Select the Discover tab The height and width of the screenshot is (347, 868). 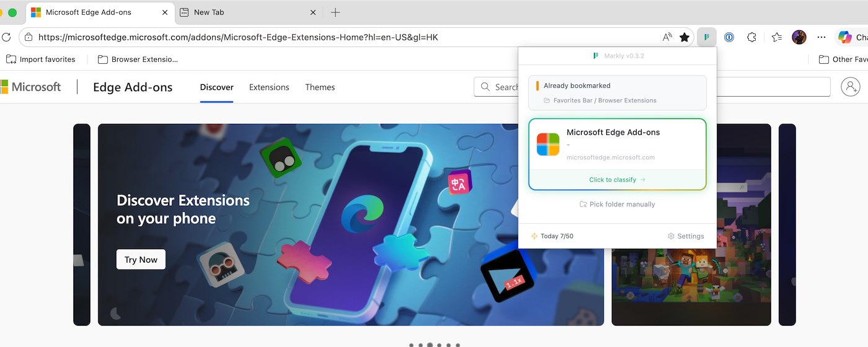(216, 87)
